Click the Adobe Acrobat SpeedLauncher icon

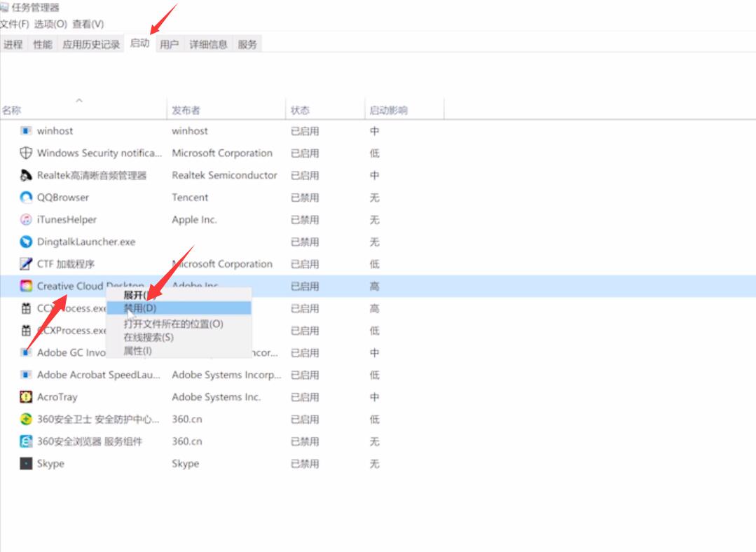26,375
